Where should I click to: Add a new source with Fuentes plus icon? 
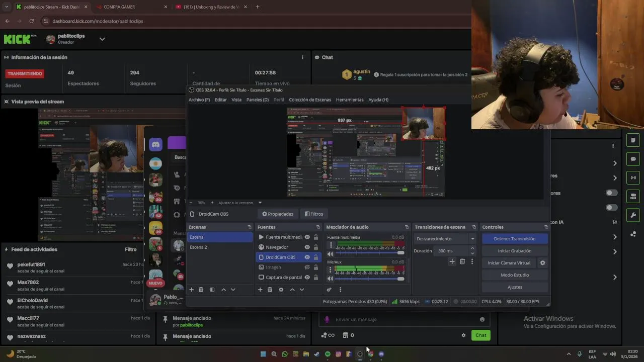[260, 290]
